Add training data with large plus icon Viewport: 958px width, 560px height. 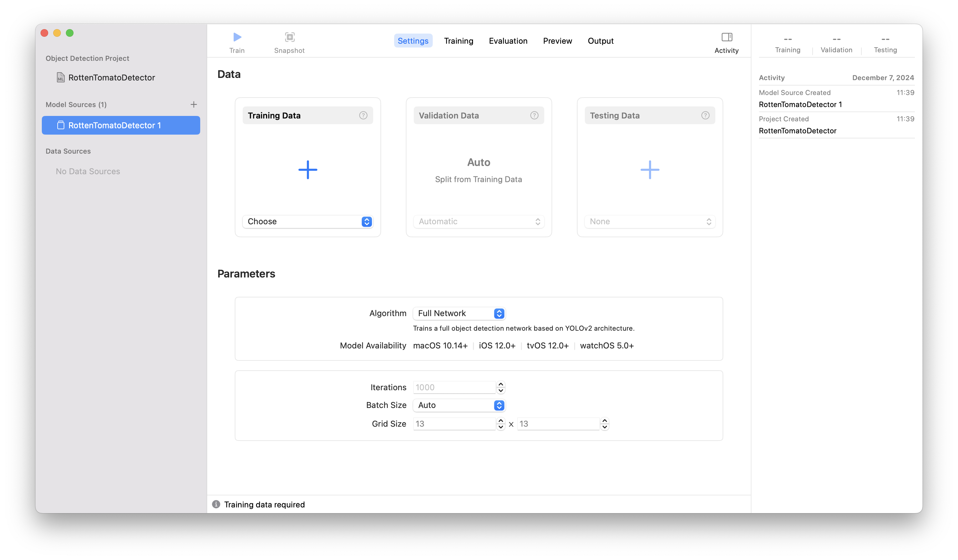(x=308, y=169)
